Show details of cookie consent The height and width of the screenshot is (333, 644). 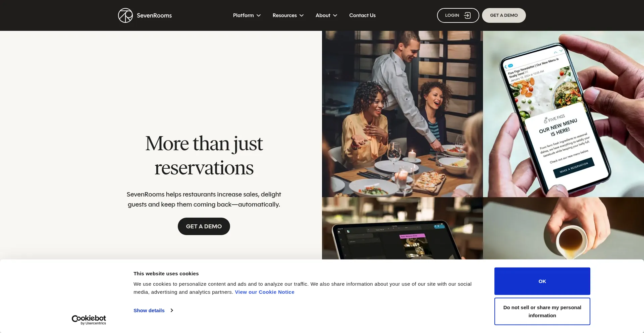coord(149,311)
